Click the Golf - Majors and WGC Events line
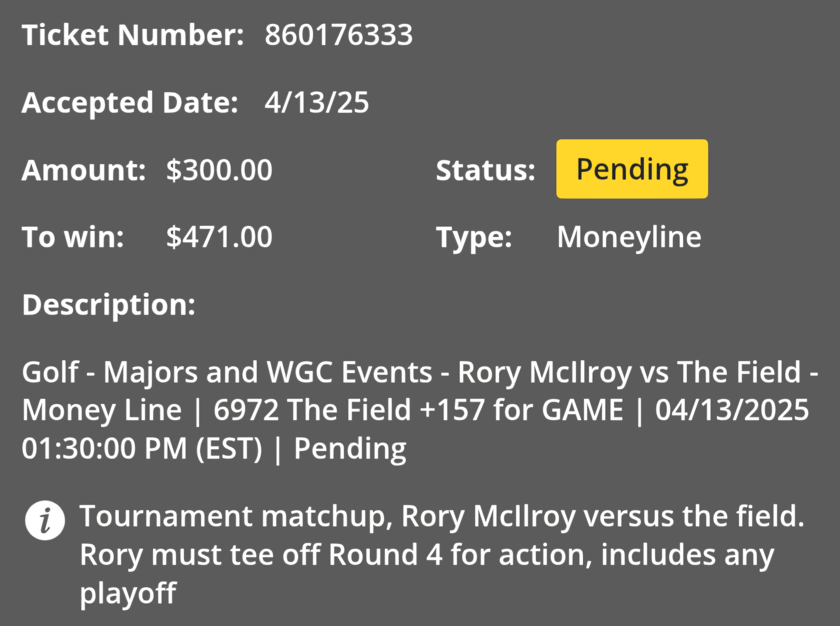This screenshot has width=840, height=626. pyautogui.click(x=420, y=372)
